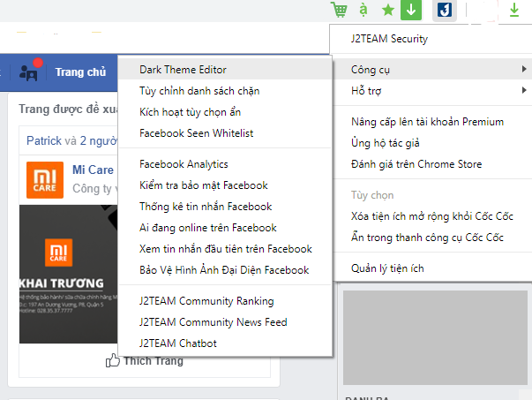Open the downloads arrow icon at far right

click(x=514, y=10)
